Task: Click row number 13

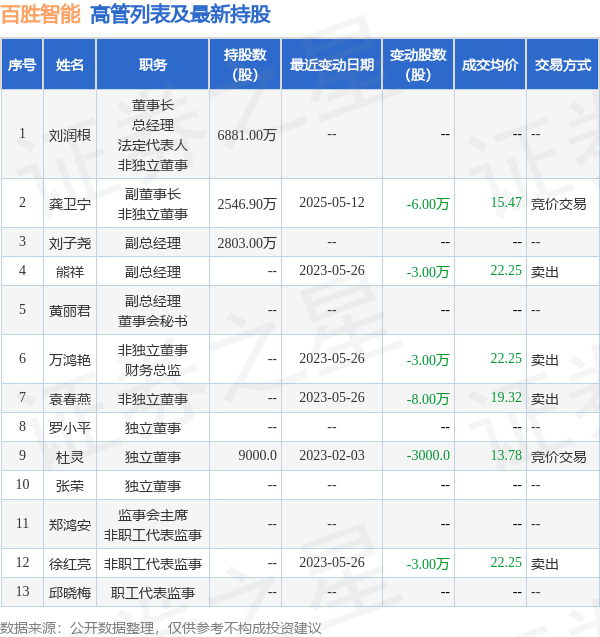Action: (x=22, y=592)
